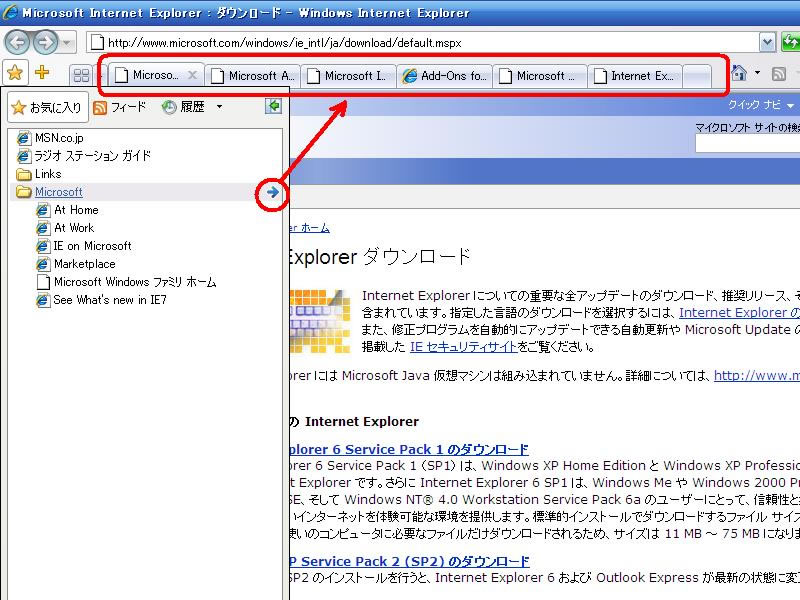800x600 pixels.
Task: Open the 'Service Pack 1 のダウンロード' link
Action: (409, 449)
